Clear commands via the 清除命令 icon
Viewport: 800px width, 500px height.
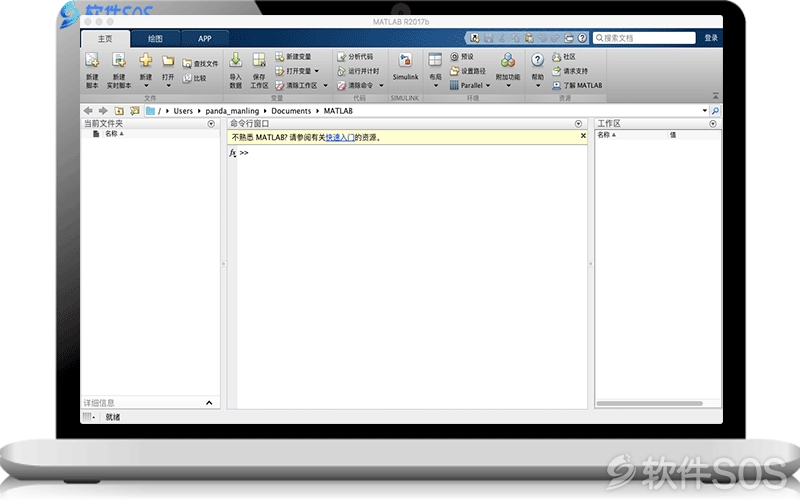click(341, 85)
